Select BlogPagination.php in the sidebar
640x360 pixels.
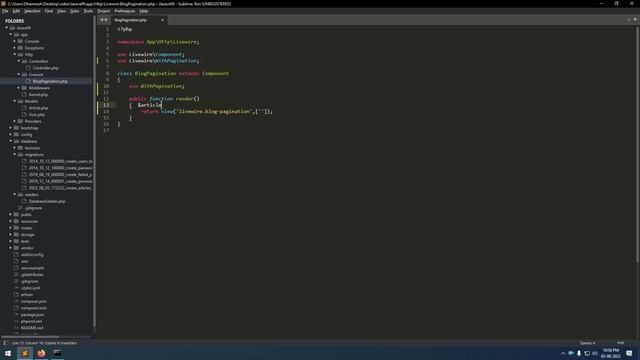(x=50, y=81)
